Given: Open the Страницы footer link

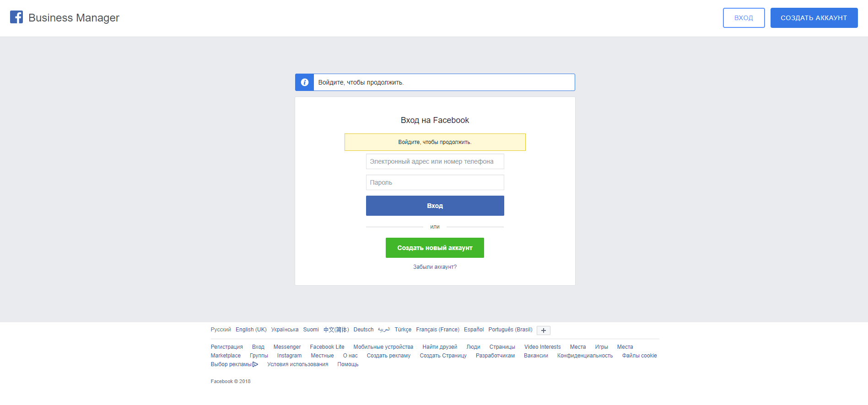Looking at the screenshot, I should pos(502,347).
